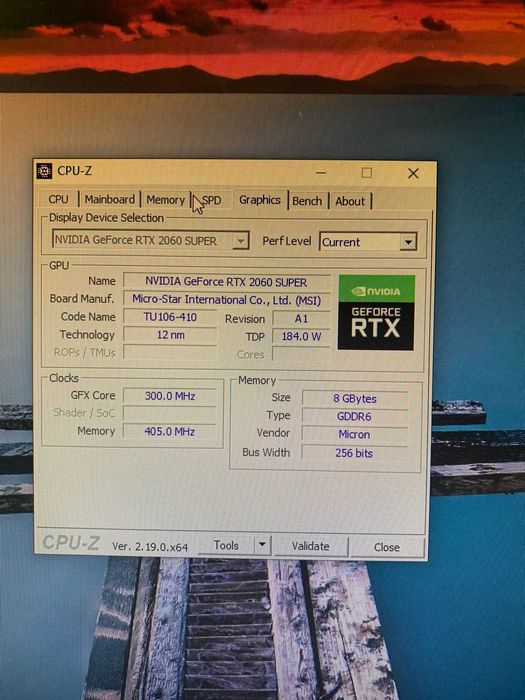Screen dimensions: 525x700
Task: Click the TDP 184.0 W value
Action: (x=301, y=336)
